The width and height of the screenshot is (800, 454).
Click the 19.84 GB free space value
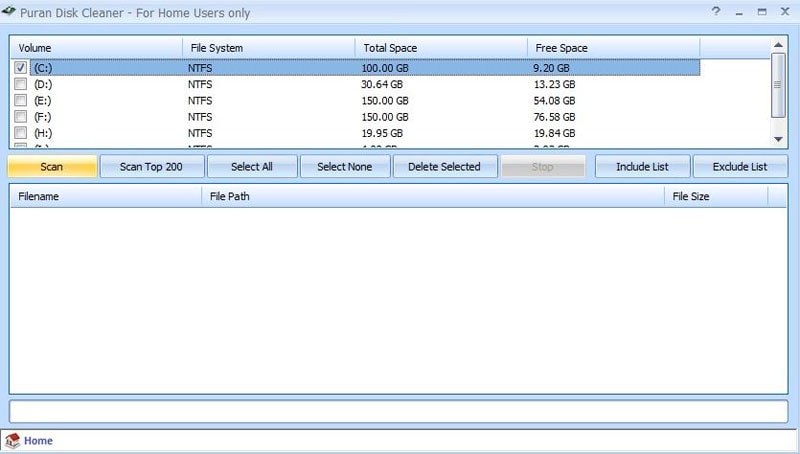555,133
